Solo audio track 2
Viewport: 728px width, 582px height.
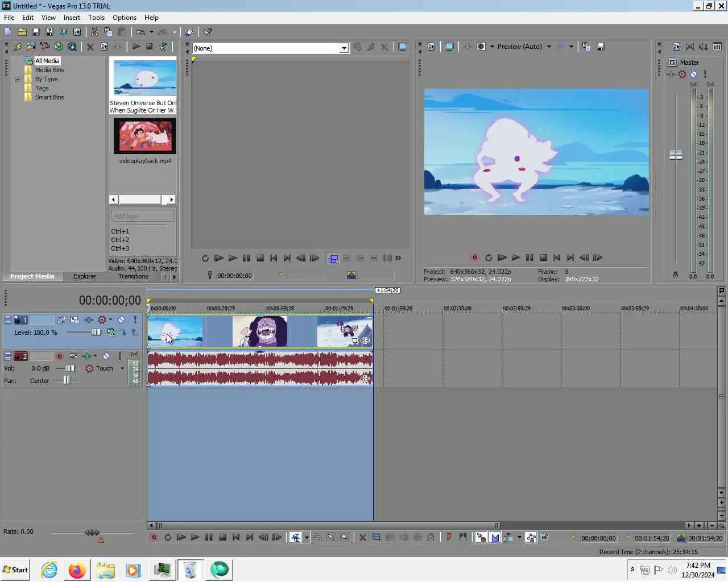[x=119, y=356]
